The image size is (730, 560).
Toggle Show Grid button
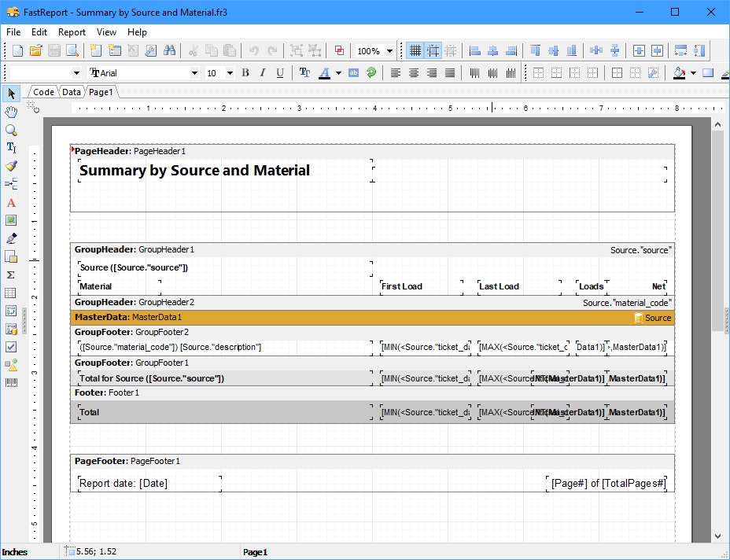pyautogui.click(x=415, y=51)
